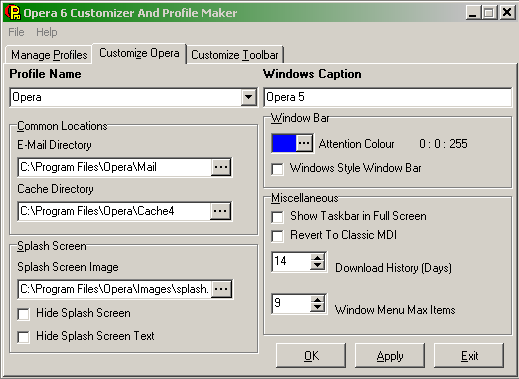Minimize the Customizer window
This screenshot has height=379, width=519.
(x=473, y=13)
